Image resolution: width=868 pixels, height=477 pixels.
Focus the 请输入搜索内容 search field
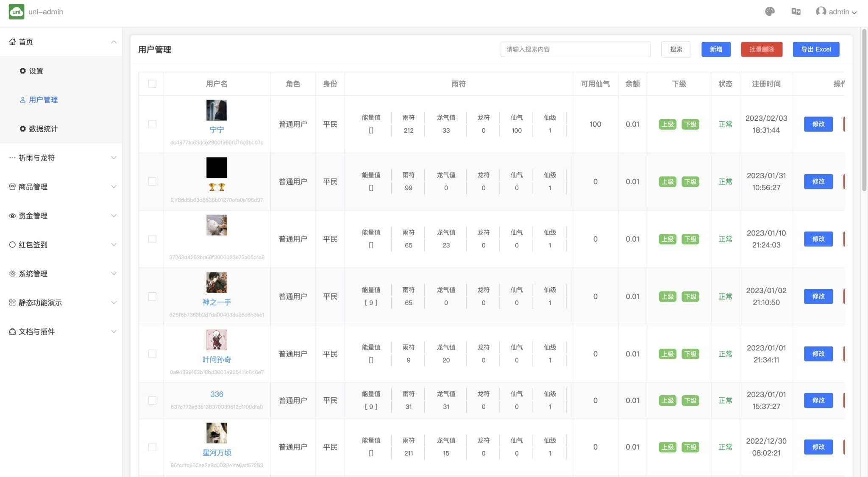tap(575, 49)
